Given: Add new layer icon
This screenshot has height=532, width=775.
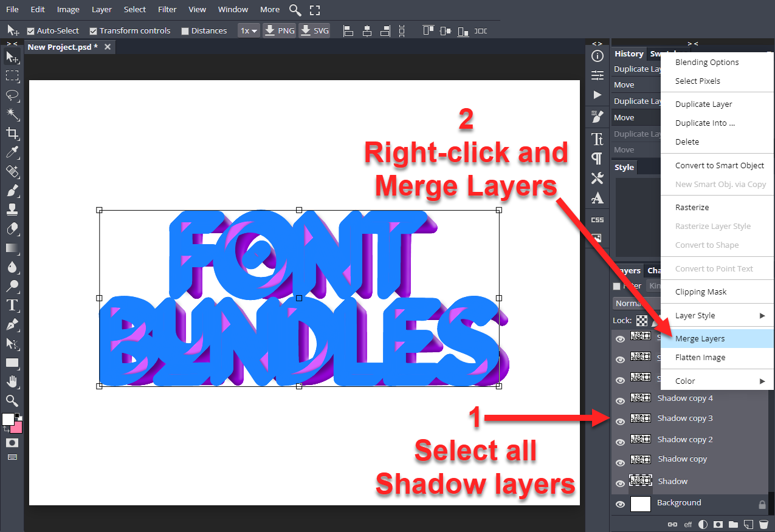Looking at the screenshot, I should tap(748, 524).
